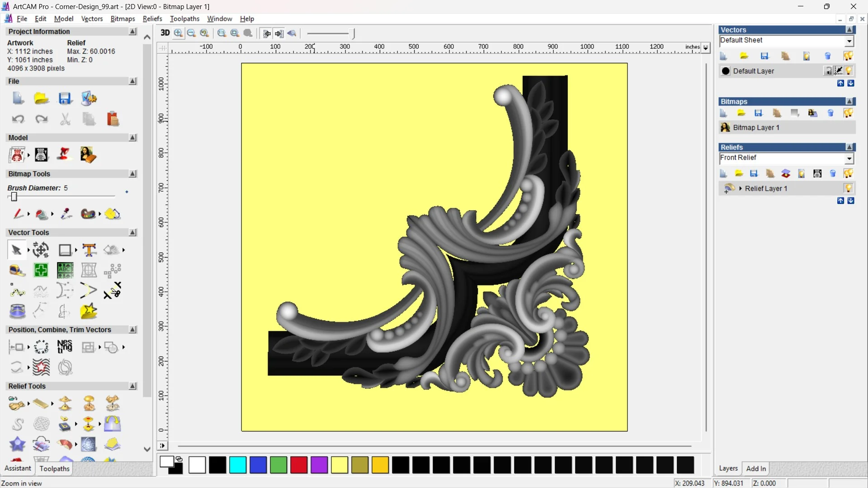Viewport: 868px width, 488px height.
Task: Click the Add In tab button
Action: click(x=756, y=469)
